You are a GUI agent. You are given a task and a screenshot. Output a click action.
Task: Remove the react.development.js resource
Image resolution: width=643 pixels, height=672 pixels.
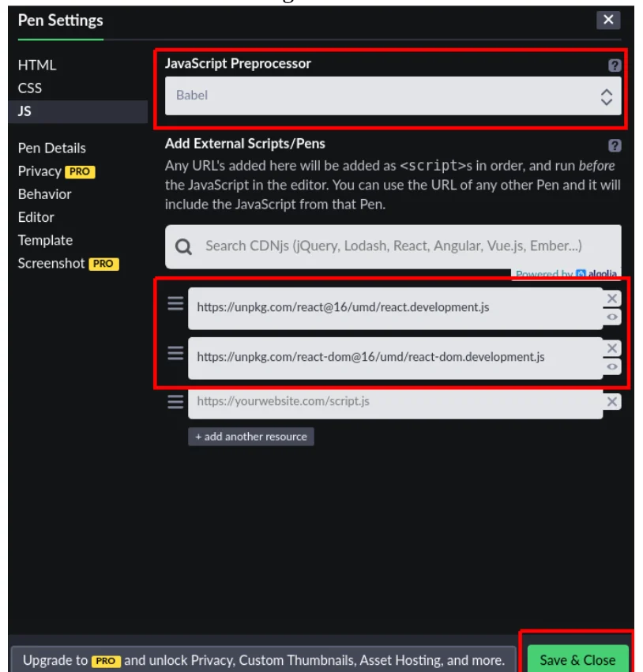click(x=611, y=298)
